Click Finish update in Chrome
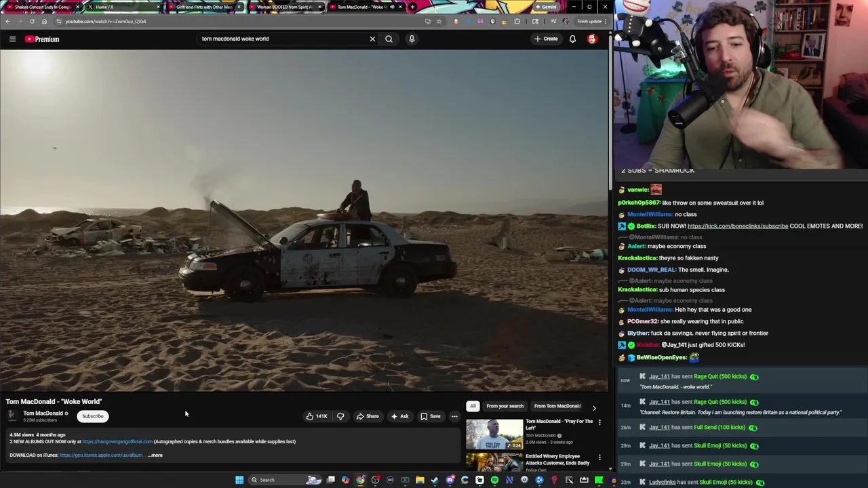The width and height of the screenshot is (868, 488). pos(591,21)
